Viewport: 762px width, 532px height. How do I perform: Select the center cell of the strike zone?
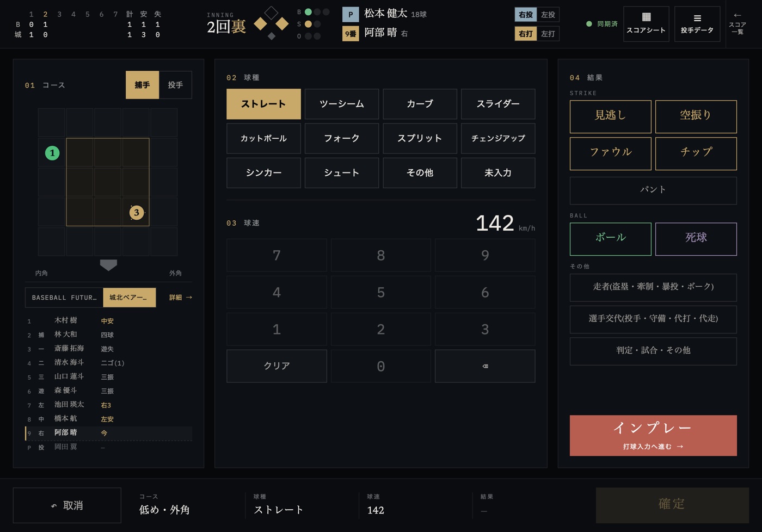(108, 182)
